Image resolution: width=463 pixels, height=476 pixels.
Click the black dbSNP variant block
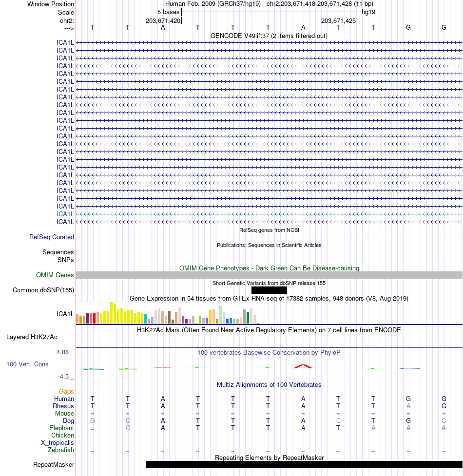[269, 290]
